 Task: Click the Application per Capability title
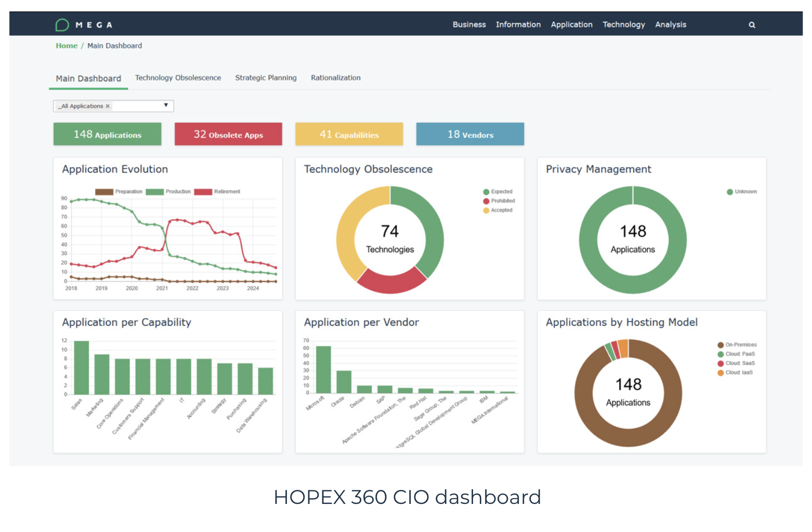pyautogui.click(x=126, y=323)
